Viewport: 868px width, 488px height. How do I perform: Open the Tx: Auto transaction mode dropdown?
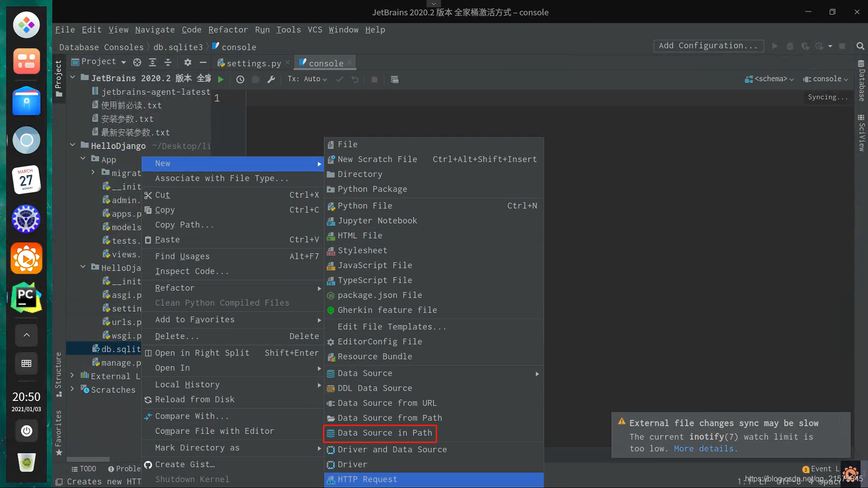tap(307, 79)
